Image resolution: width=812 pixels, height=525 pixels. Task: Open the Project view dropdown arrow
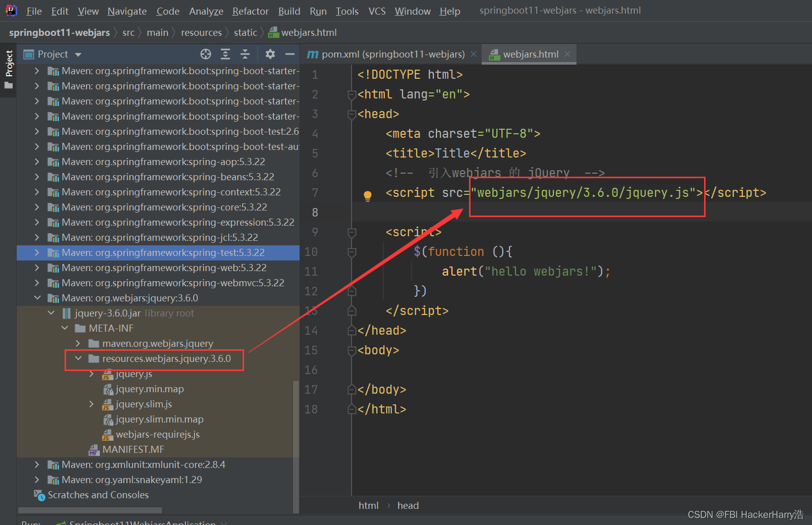(78, 55)
